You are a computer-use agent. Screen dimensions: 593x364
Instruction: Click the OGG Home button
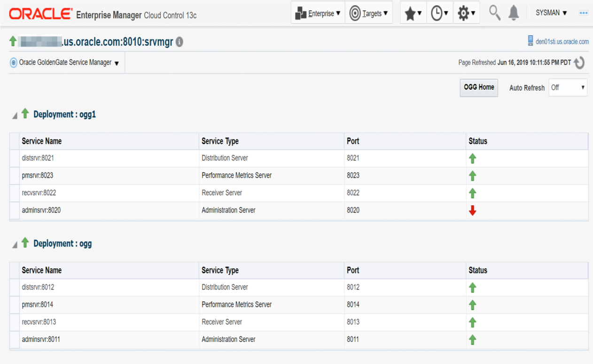478,87
